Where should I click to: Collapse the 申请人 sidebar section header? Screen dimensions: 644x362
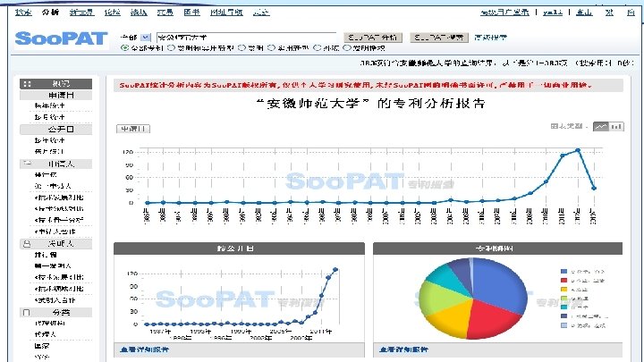55,164
